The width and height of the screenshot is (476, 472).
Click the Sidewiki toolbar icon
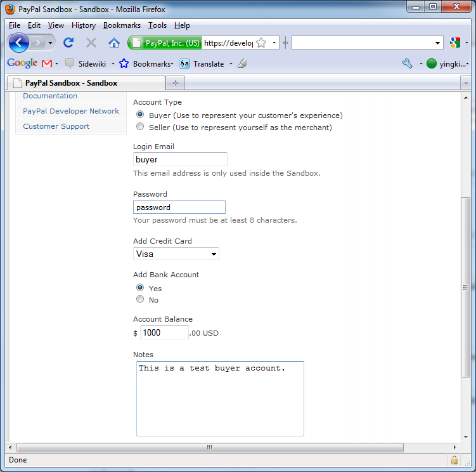[x=70, y=63]
